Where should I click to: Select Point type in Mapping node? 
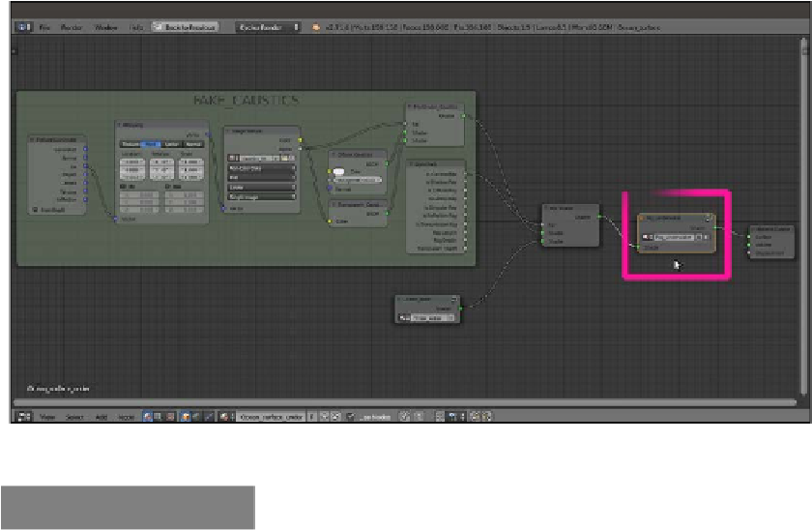coord(153,144)
